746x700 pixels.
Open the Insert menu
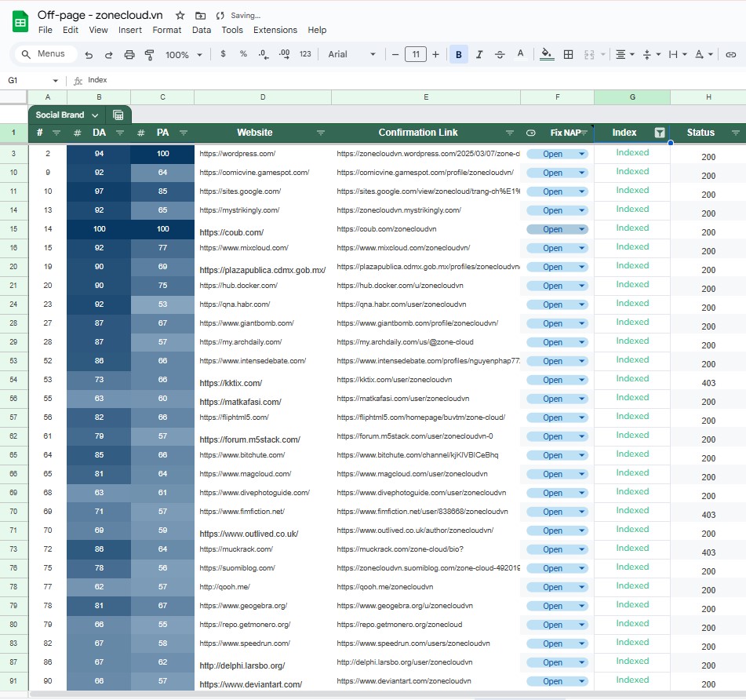click(130, 30)
